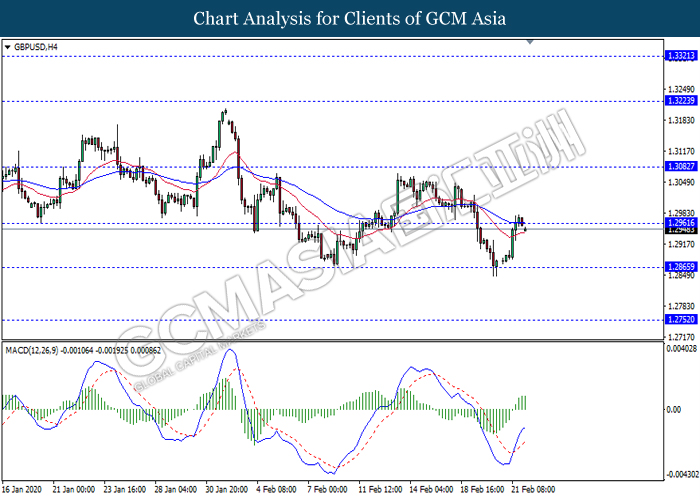Click the -0.004302 MACD scale value
Viewport: 700px width, 500px height.
point(682,474)
